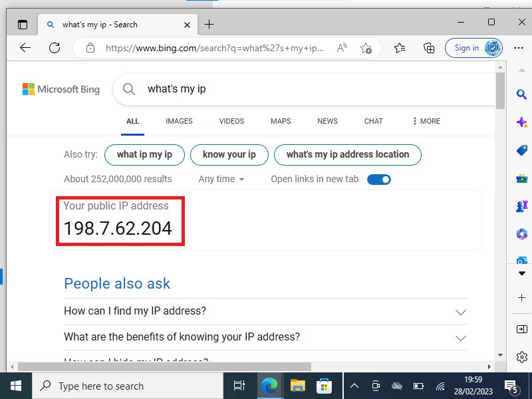Switch to the VIDEOS search tab
Image resolution: width=532 pixels, height=399 pixels.
[231, 121]
